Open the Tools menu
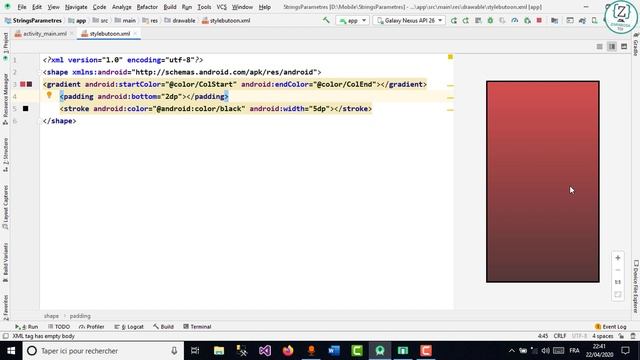The height and width of the screenshot is (360, 640). pos(204,7)
